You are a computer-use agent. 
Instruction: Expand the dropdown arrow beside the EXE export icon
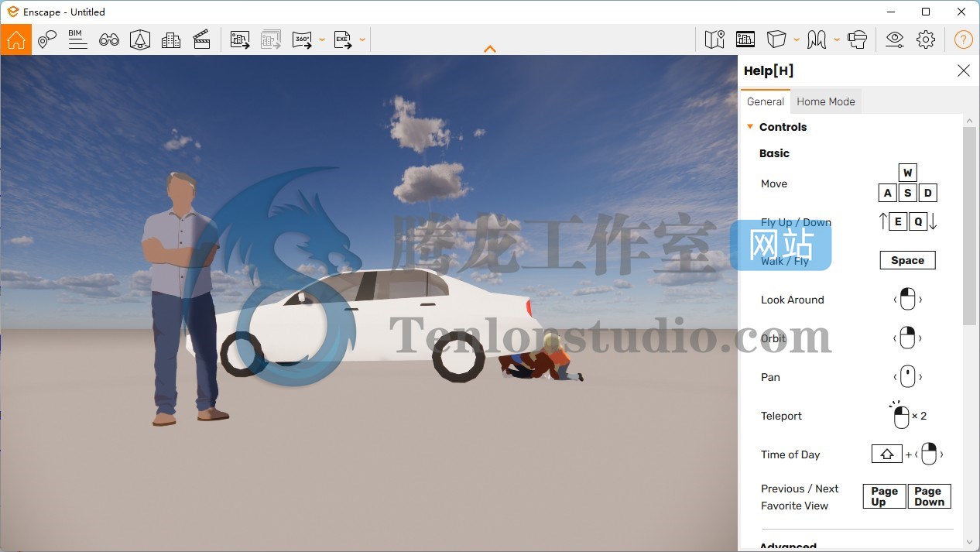coord(362,40)
